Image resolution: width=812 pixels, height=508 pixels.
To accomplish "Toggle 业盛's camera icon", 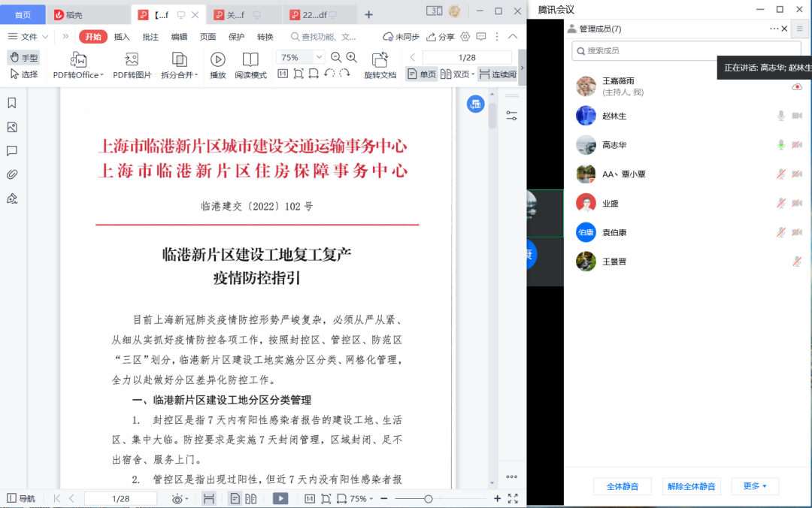I will 797,203.
